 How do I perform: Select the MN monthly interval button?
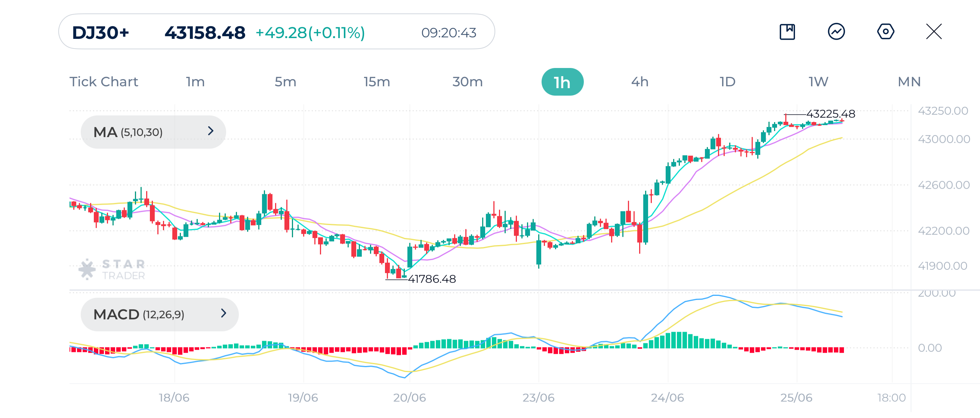pos(909,81)
